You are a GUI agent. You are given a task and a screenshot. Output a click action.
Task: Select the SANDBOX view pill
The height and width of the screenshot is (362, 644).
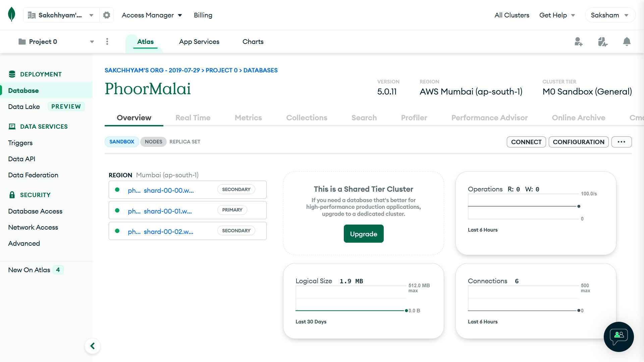[122, 142]
